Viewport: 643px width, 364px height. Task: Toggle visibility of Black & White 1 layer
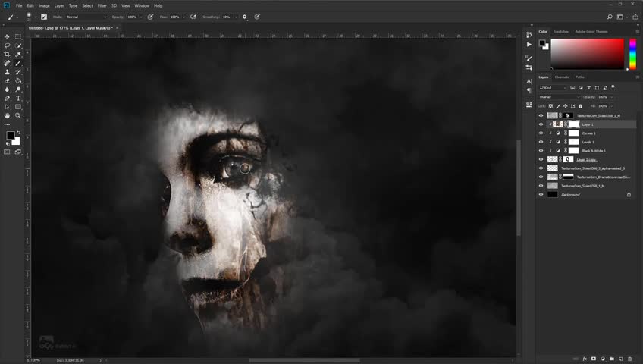pyautogui.click(x=541, y=151)
